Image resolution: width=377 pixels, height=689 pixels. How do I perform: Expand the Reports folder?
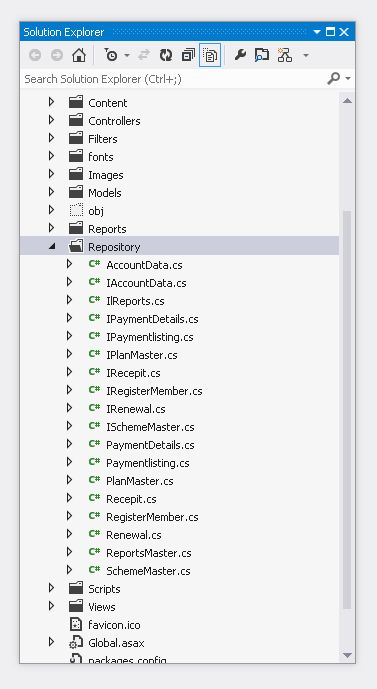(51, 228)
